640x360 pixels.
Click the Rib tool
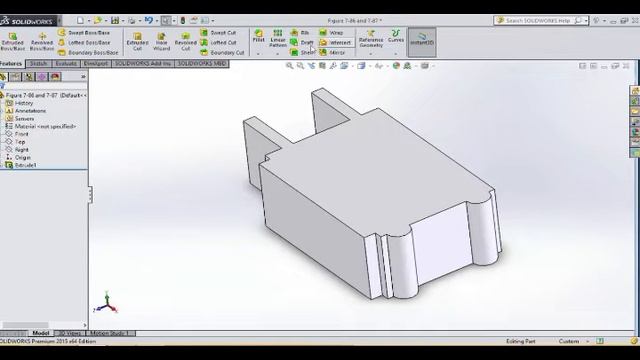tap(300, 33)
